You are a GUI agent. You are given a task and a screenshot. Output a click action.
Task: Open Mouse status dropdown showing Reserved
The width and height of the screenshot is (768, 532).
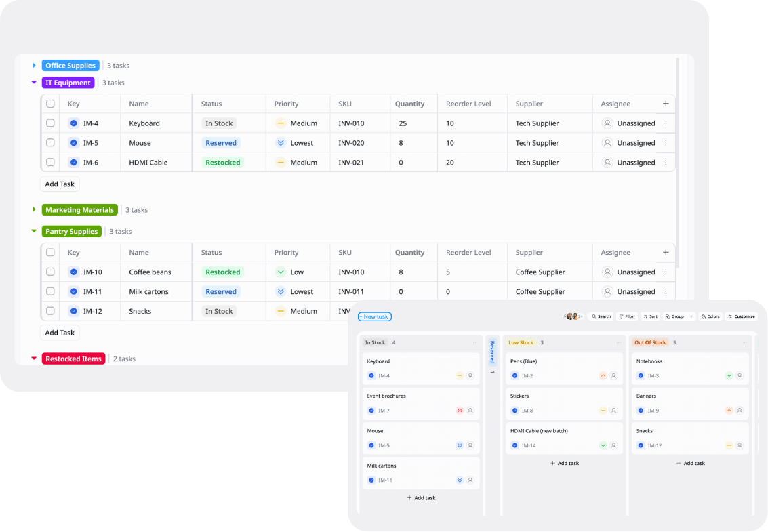221,142
